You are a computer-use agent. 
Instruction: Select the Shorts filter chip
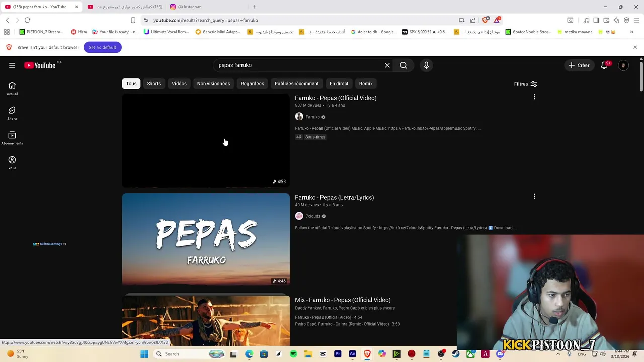click(x=154, y=84)
